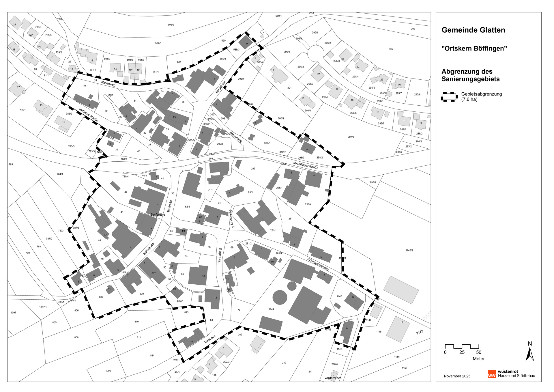Click the small round tank on parcel 1144
Viewport: 554px width, 392px height.
(x=292, y=286)
